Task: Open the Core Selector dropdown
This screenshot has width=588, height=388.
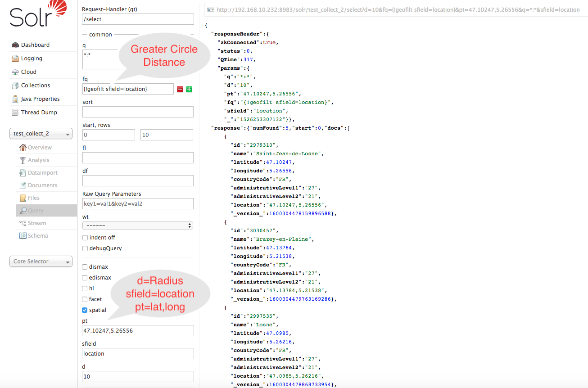Action: [41, 262]
